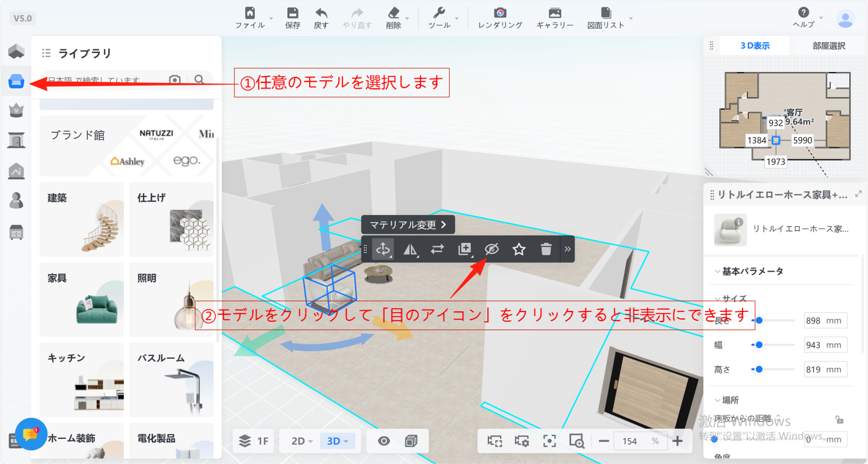The width and height of the screenshot is (868, 464).
Task: Click the 幅 value field 943
Action: pos(825,345)
